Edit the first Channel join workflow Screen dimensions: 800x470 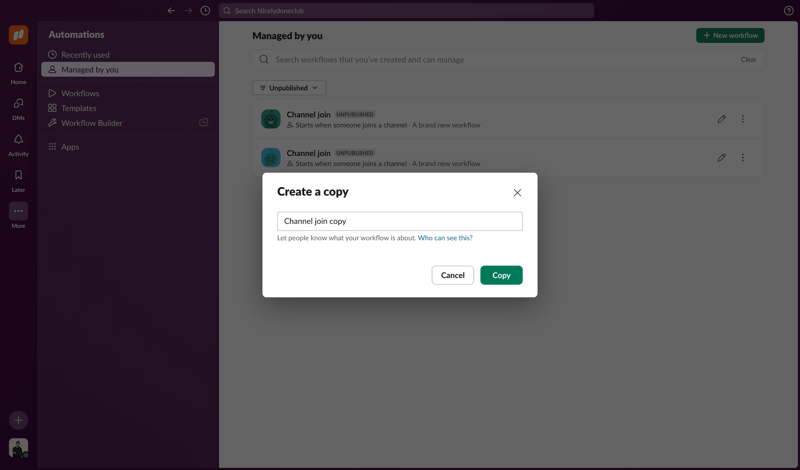pos(721,119)
